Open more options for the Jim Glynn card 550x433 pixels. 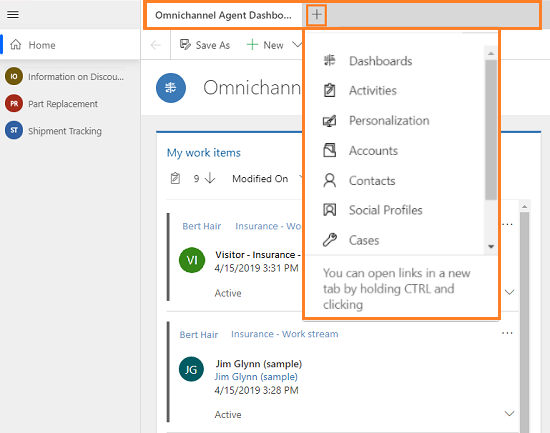[507, 333]
